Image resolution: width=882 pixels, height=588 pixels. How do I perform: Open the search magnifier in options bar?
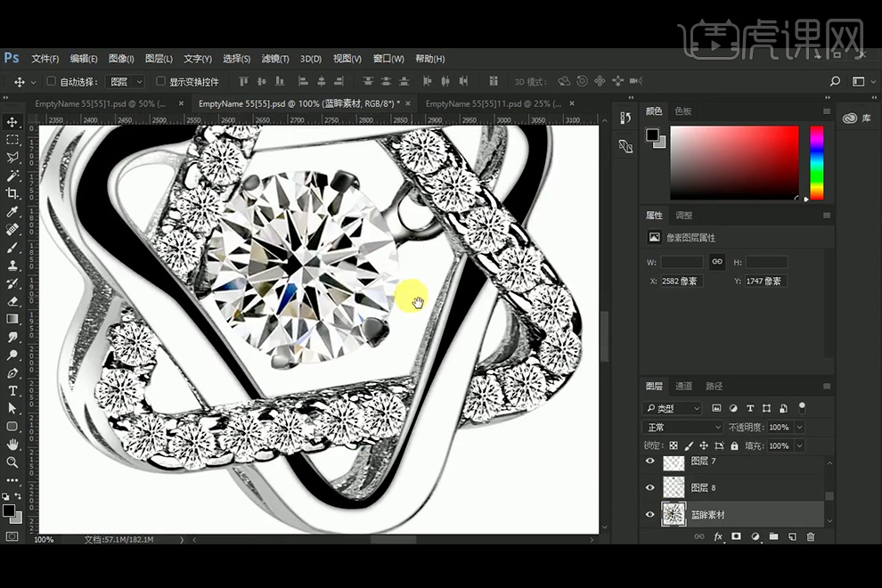coord(835,82)
